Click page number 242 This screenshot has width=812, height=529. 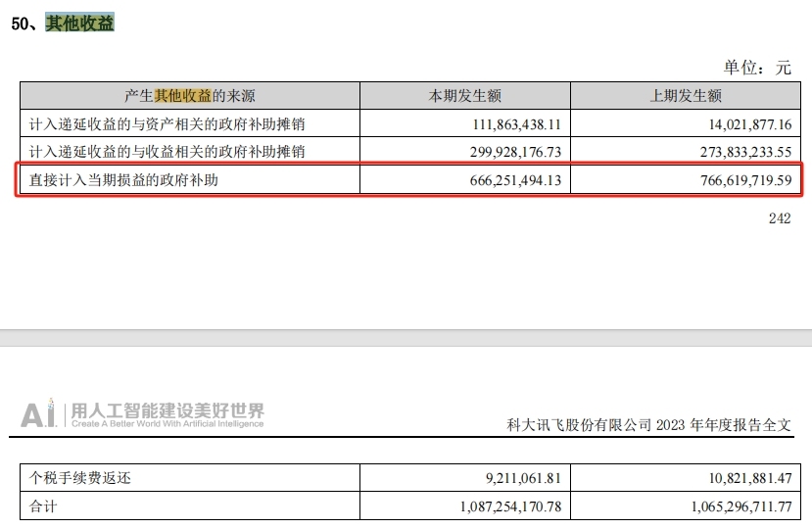point(780,218)
